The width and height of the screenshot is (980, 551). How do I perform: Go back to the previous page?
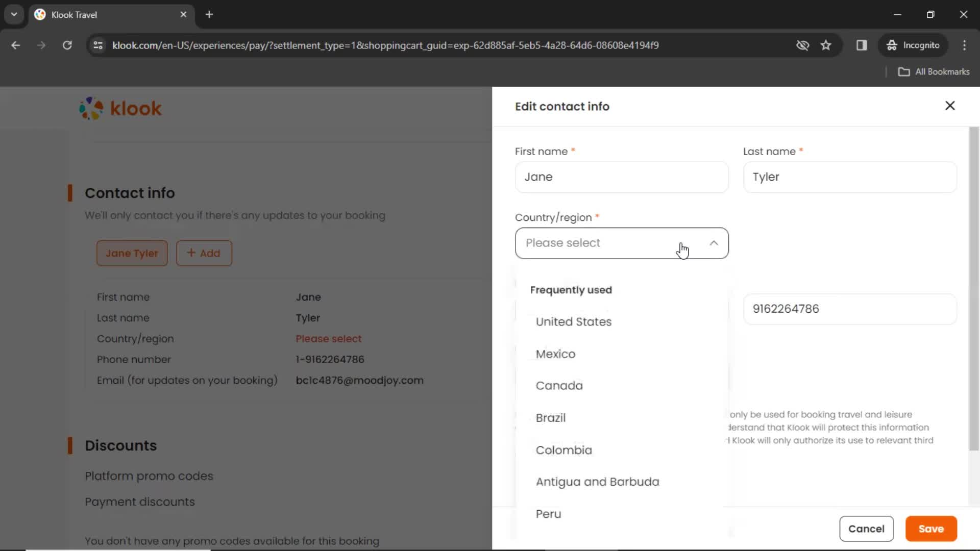click(16, 45)
